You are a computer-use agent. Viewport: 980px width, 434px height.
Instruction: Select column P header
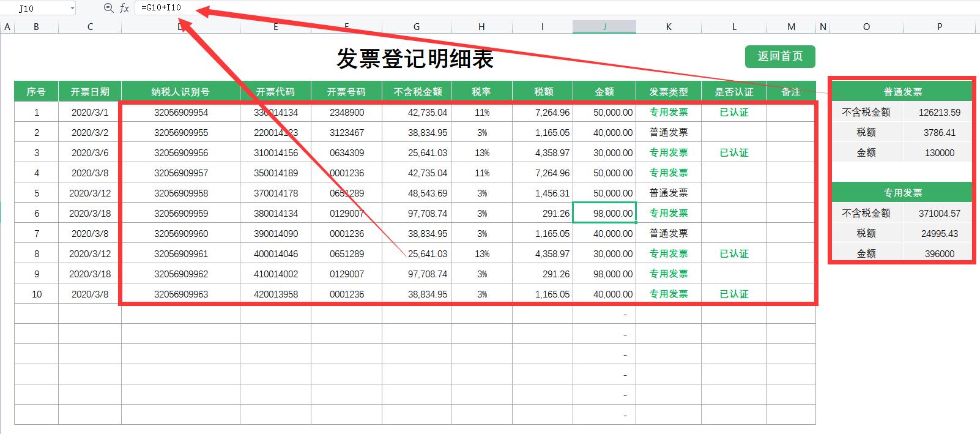coord(940,26)
